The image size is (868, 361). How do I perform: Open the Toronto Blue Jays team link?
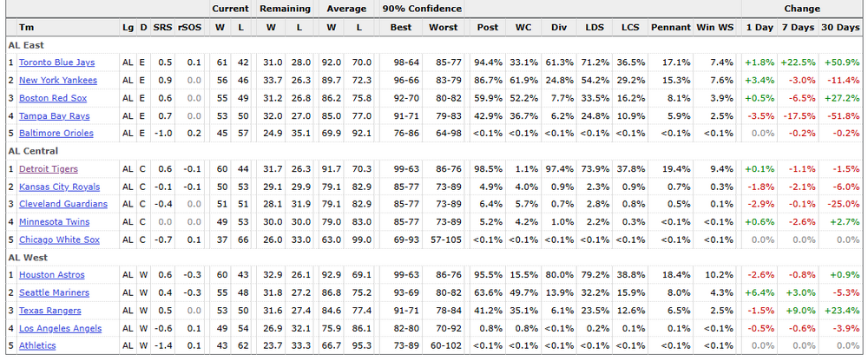pyautogui.click(x=57, y=62)
